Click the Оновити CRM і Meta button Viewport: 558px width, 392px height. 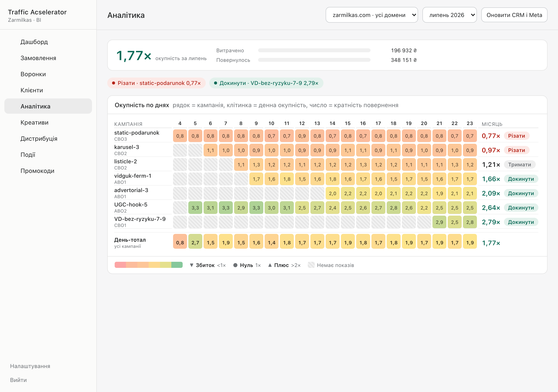coord(514,15)
